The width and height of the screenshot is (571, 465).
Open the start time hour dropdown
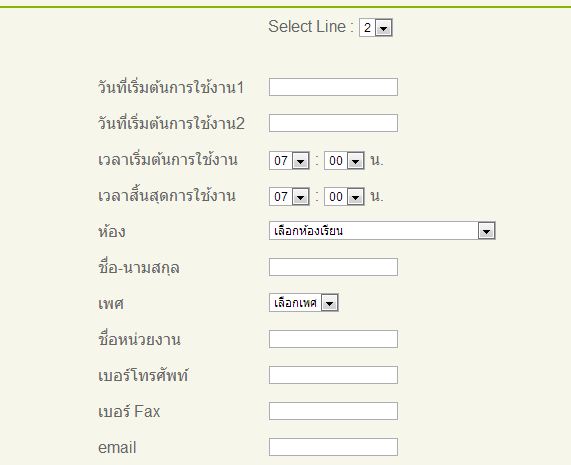click(x=289, y=161)
